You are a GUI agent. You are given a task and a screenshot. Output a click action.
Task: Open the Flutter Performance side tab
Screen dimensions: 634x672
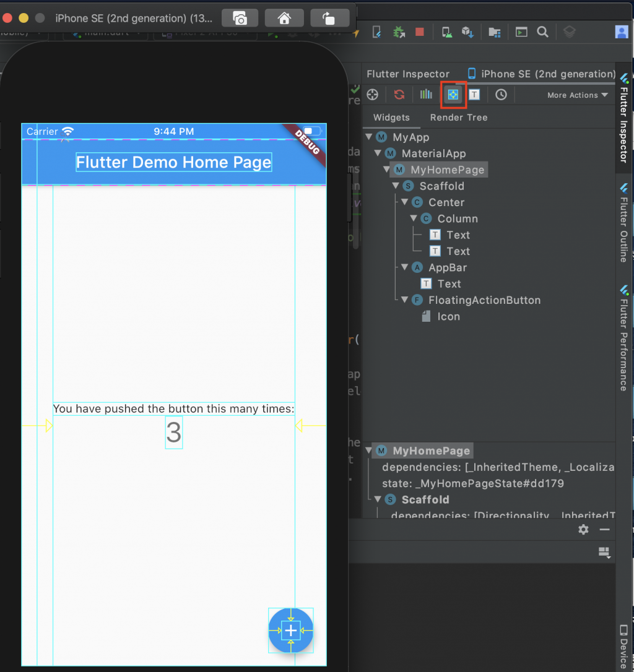click(624, 338)
